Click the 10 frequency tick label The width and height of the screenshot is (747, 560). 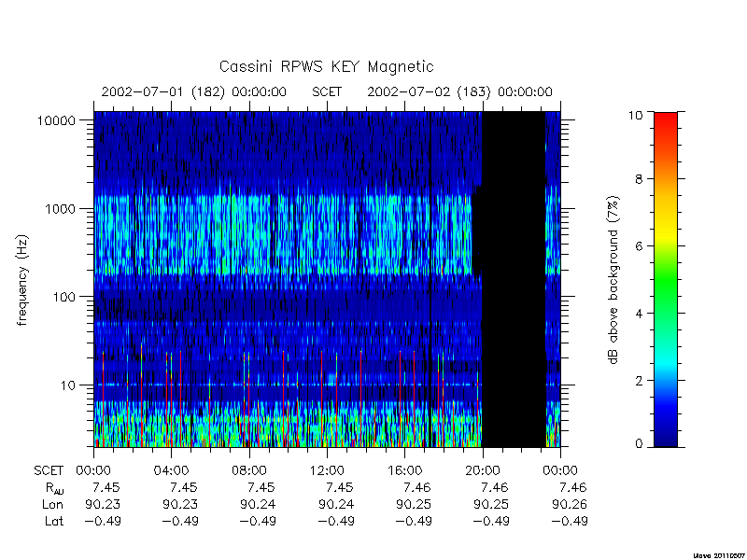click(x=68, y=385)
